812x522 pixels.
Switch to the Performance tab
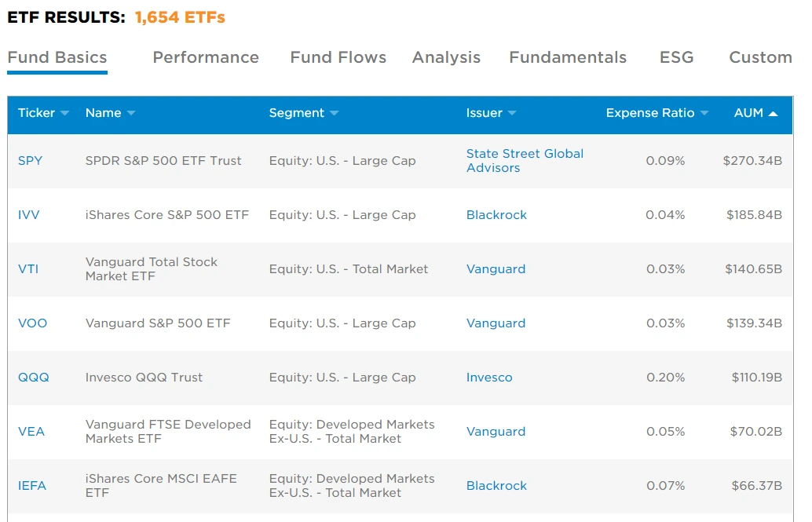[x=206, y=57]
